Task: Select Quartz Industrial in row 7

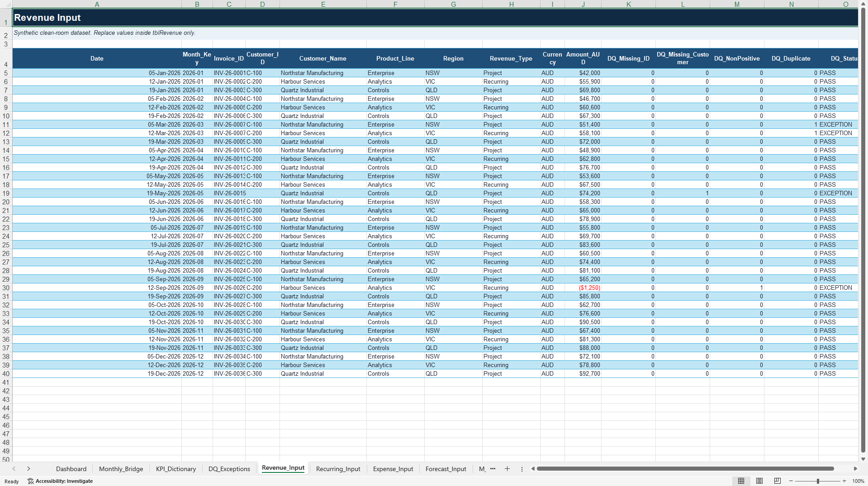Action: (323, 90)
